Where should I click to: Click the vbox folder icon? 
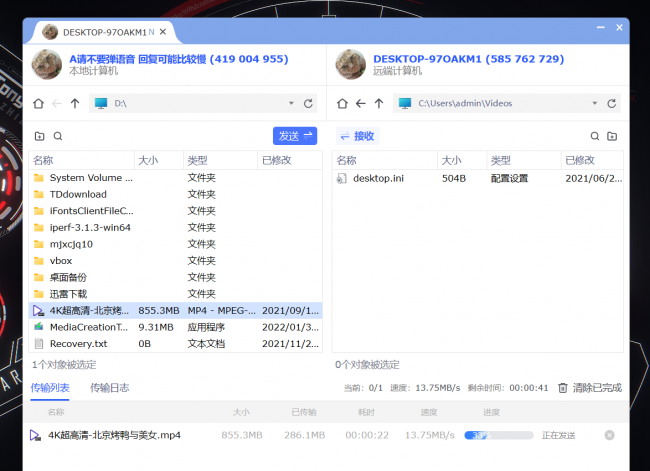coord(39,260)
